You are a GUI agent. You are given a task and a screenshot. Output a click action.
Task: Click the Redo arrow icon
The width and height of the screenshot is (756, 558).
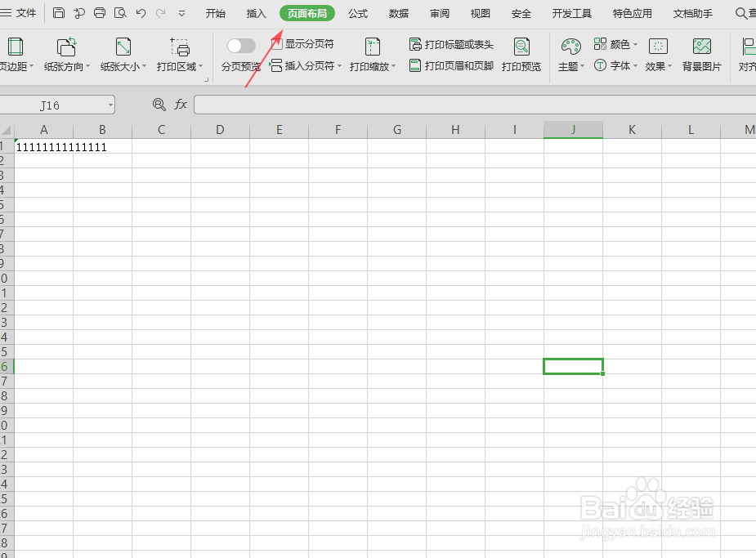click(160, 13)
